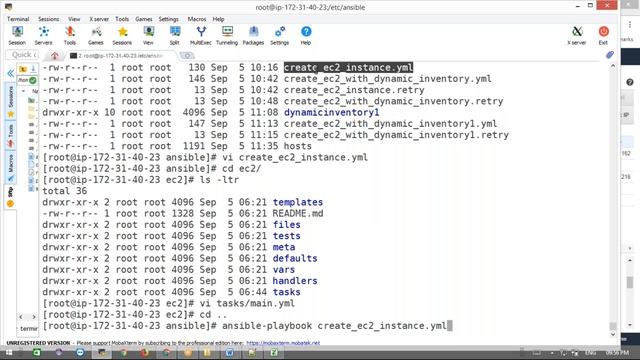The width and height of the screenshot is (640, 360).
Task: Click the terminal scrollbar down arrow
Action: (613, 334)
